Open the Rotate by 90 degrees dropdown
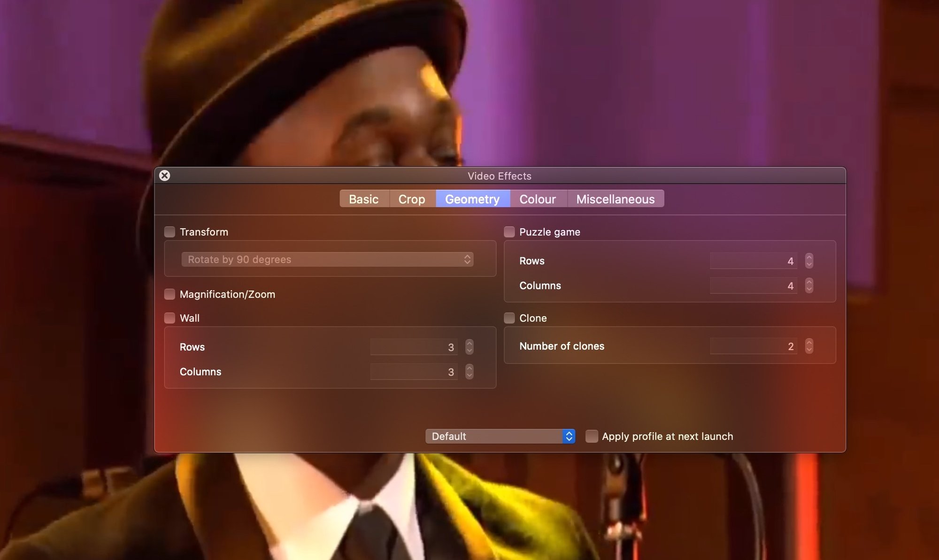This screenshot has height=560, width=939. [327, 260]
